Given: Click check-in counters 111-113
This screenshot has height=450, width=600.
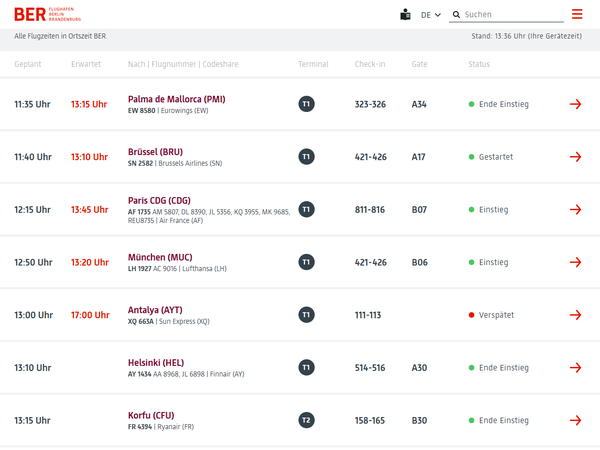Looking at the screenshot, I should click(x=368, y=315).
